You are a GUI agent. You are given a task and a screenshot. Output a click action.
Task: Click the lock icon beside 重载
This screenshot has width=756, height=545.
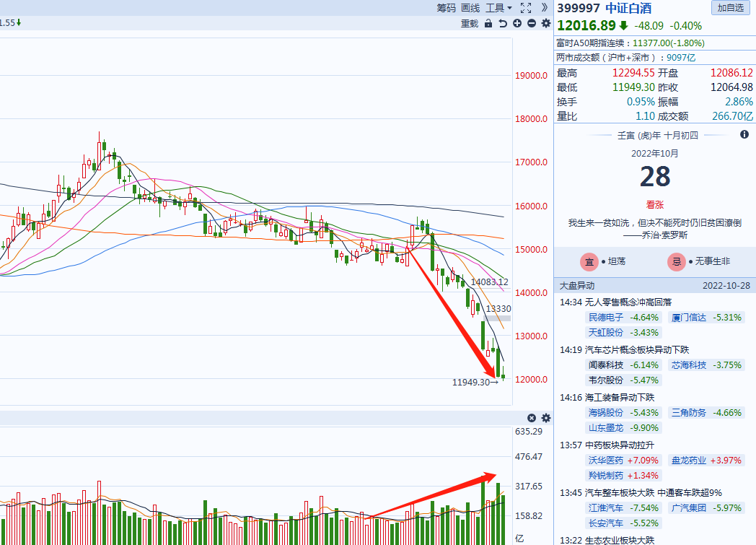pos(488,24)
